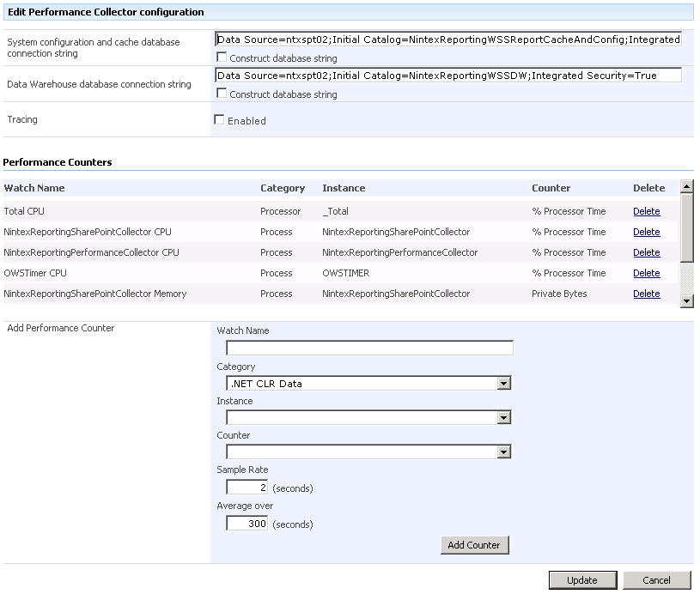Cancel the configuration changes

coord(657,580)
